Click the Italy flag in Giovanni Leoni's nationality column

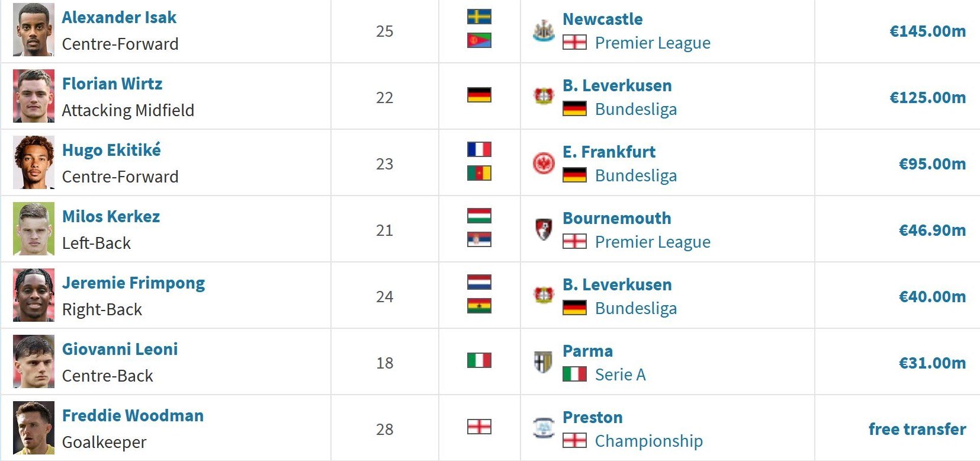[x=479, y=360]
